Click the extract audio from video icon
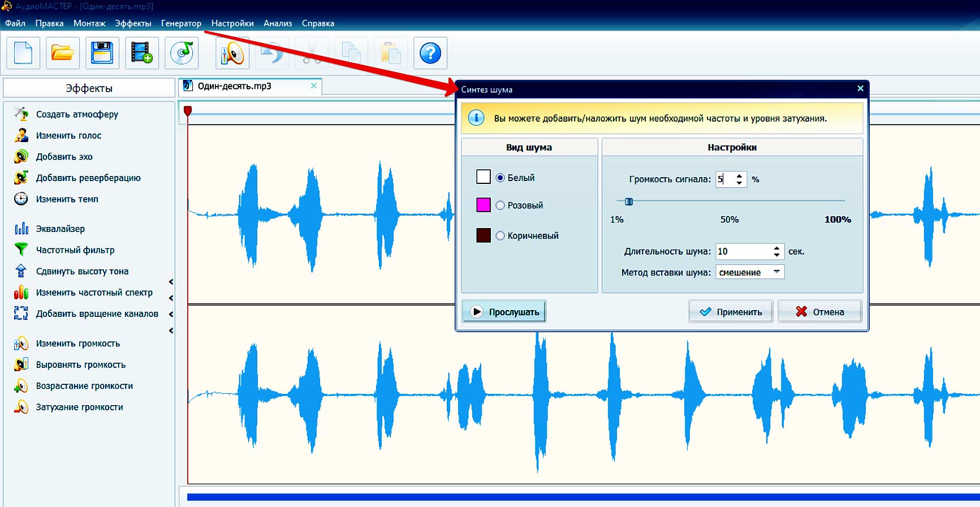This screenshot has width=980, height=507. tap(142, 53)
